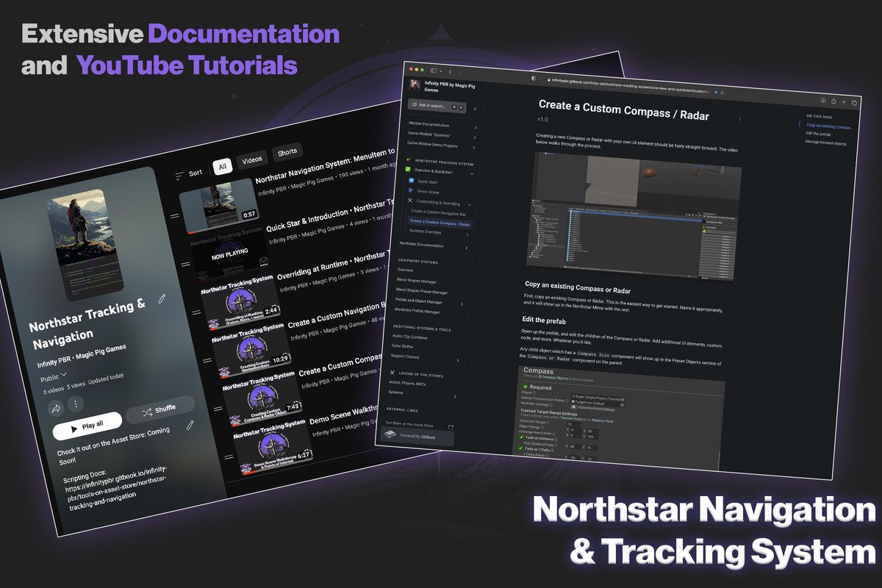Image resolution: width=882 pixels, height=588 pixels.
Task: Expand the Support Classes item
Action: click(x=458, y=359)
